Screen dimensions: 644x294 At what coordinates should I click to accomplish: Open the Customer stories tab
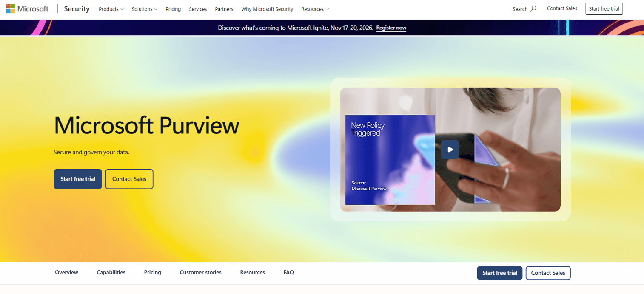tap(201, 272)
